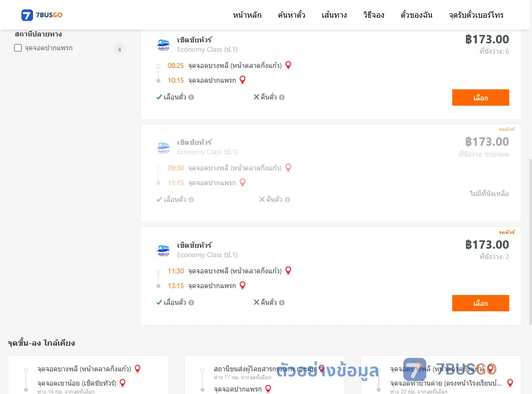Click map pin beside จุดจอดเขาน้อย (เชิดชัยทัวร์)
Screen dimensions: 532x394
123,383
